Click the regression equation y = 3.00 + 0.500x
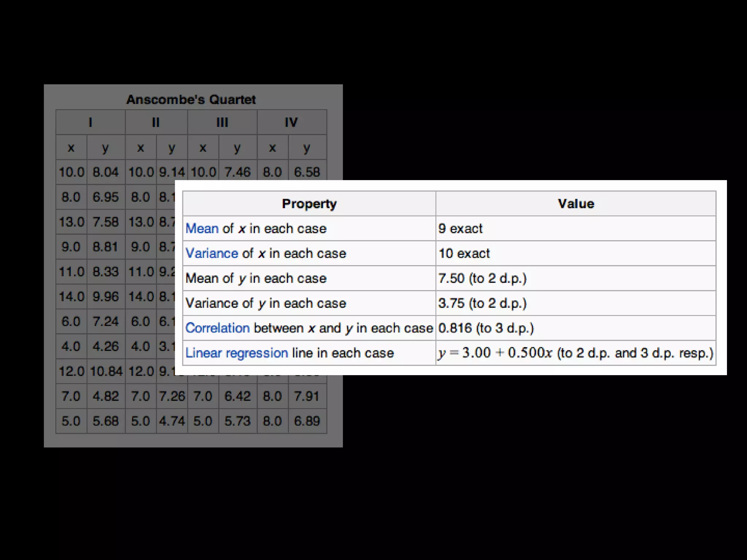Screen dimensions: 747x560 495,353
